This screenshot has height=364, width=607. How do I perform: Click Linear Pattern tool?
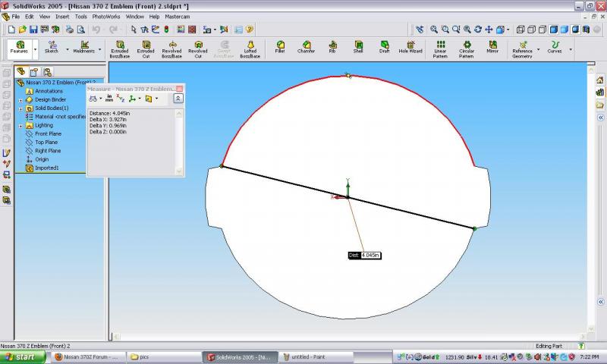(x=440, y=49)
